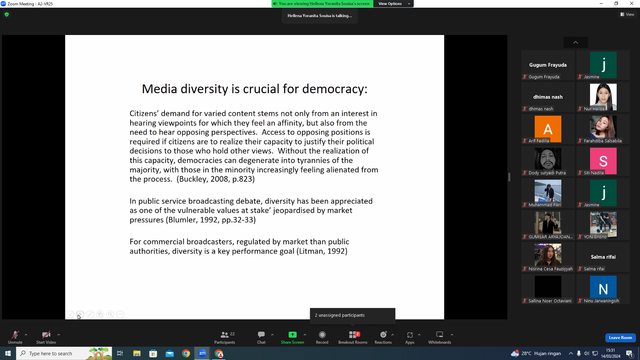Open File Explorer from taskbar
Screen dimensions: 640x360
[x=137, y=353]
